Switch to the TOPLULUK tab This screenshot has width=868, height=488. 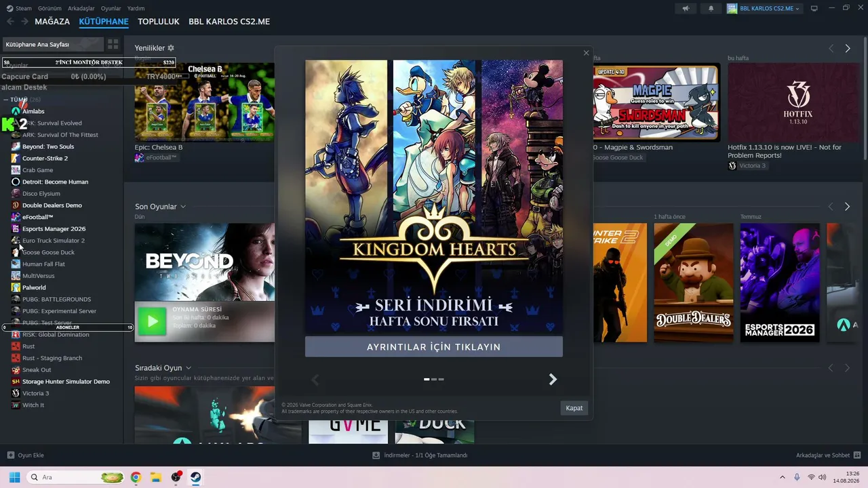click(159, 22)
